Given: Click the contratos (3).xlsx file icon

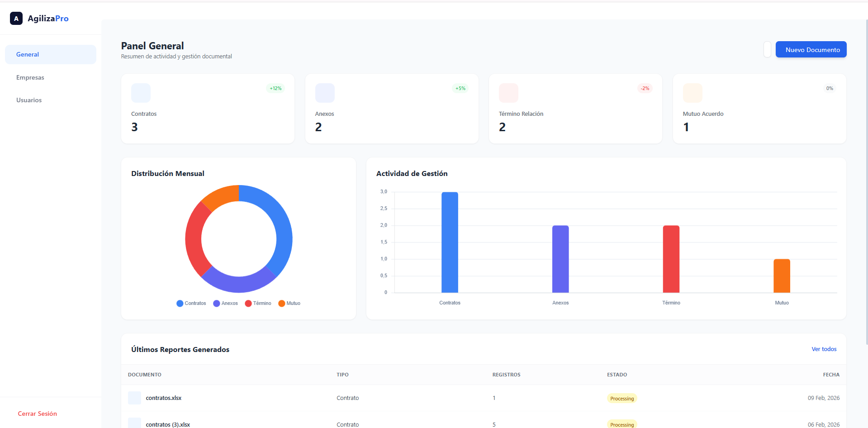Looking at the screenshot, I should tap(134, 423).
